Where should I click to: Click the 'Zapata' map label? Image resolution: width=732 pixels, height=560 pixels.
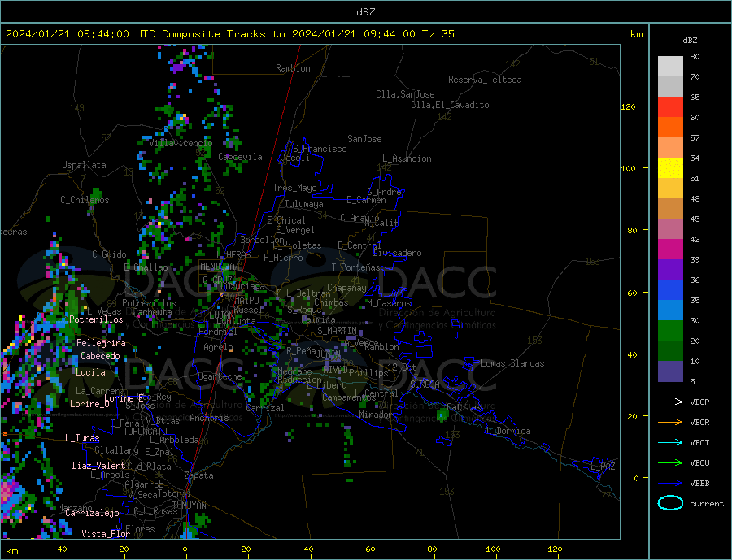[x=199, y=476]
